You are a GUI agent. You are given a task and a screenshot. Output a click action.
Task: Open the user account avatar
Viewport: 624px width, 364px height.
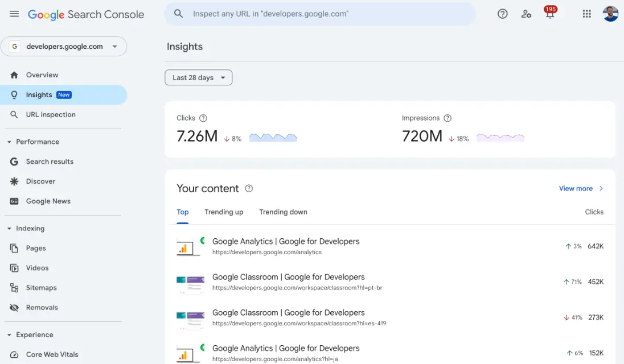pyautogui.click(x=610, y=14)
